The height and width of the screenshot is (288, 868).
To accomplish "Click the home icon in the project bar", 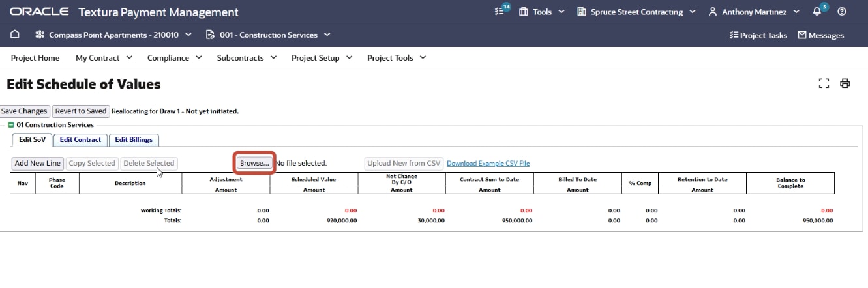I will (x=15, y=35).
